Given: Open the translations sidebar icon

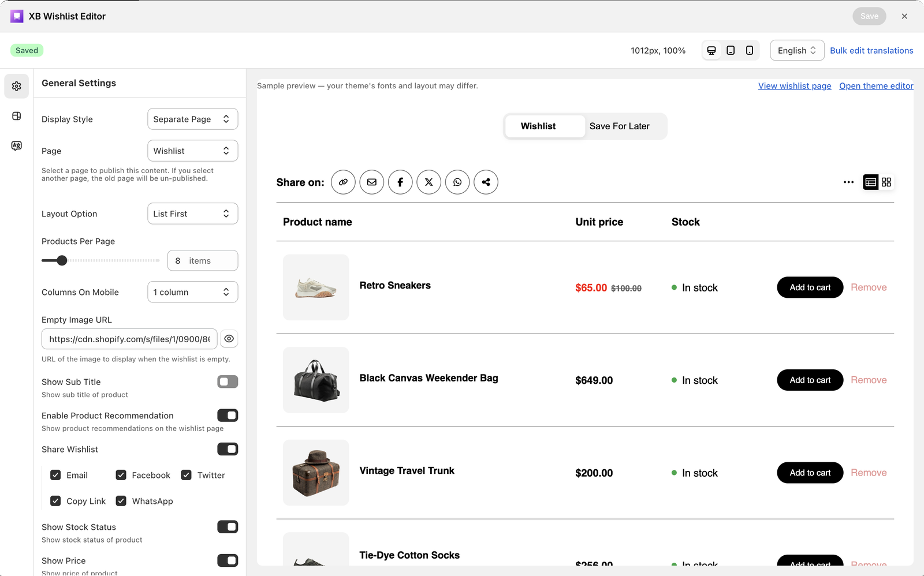Looking at the screenshot, I should tap(17, 145).
